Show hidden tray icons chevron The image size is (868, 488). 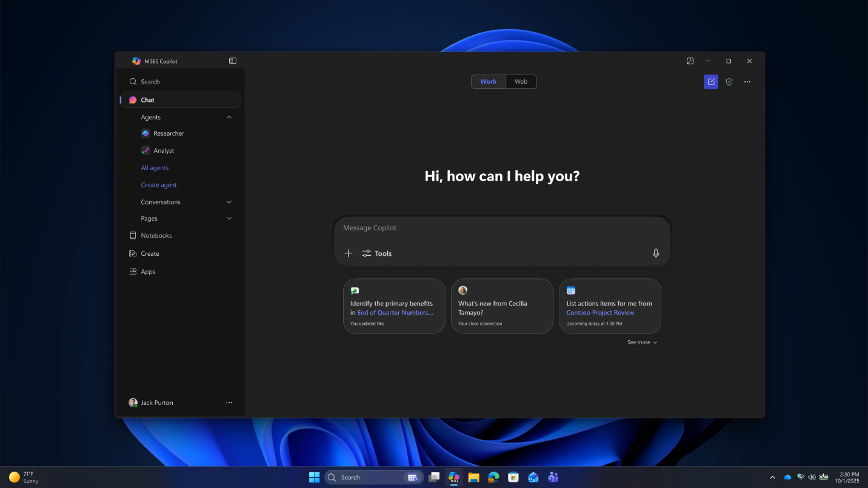pyautogui.click(x=772, y=477)
